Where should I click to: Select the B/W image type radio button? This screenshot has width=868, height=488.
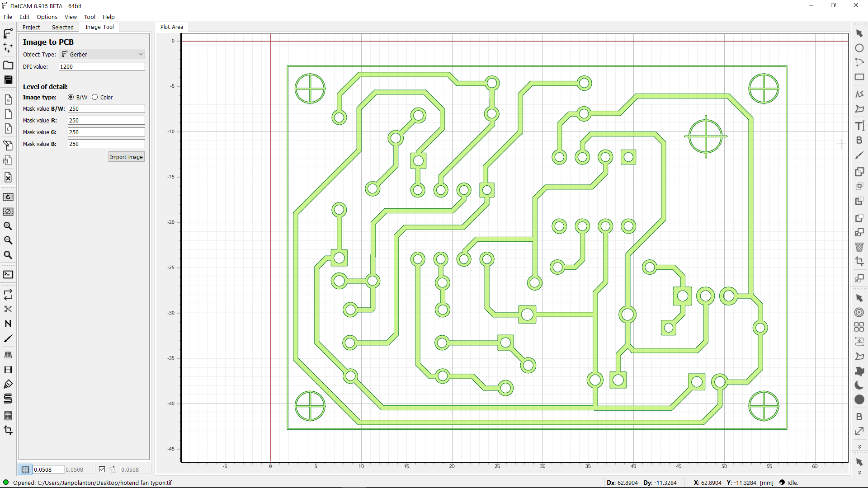click(71, 97)
